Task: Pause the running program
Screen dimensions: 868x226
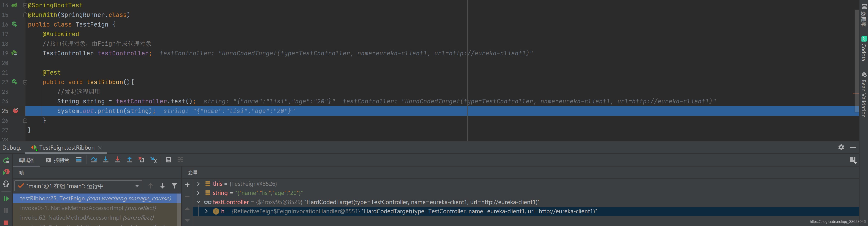Action: click(6, 210)
